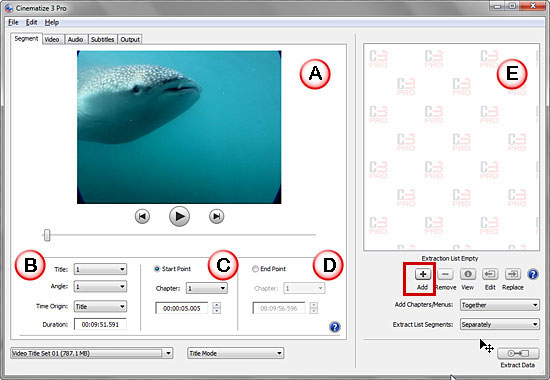This screenshot has width=550, height=380.
Task: Switch to the Segment tab
Action: coord(26,39)
